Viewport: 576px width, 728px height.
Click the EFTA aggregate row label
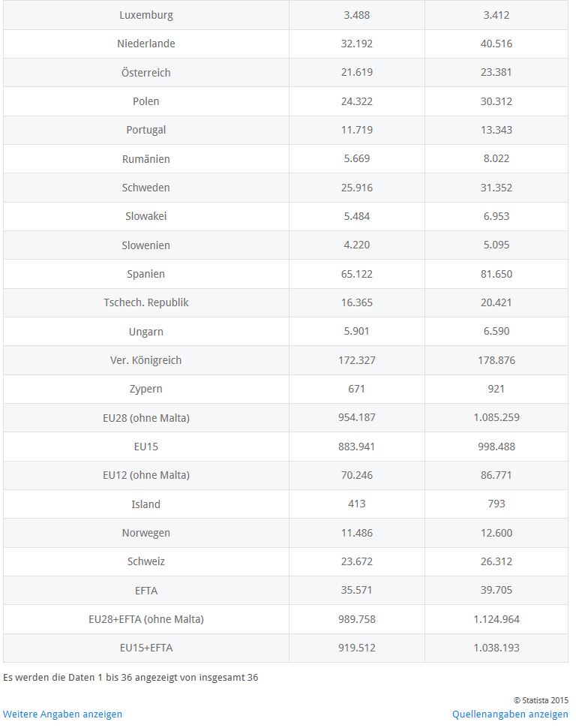coord(146,590)
